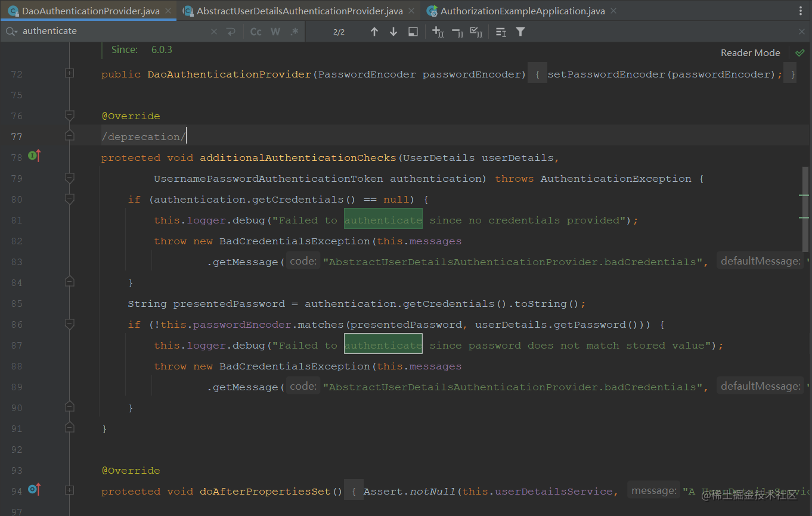Open AuthorizationExampleApplication.java tab
The height and width of the screenshot is (516, 812).
[522, 11]
